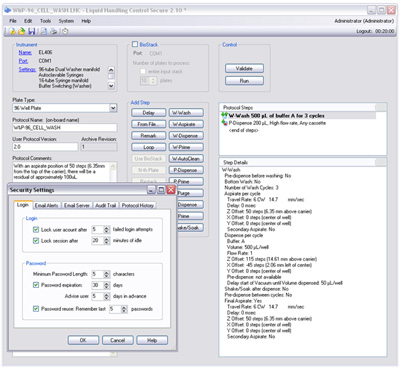
Task: Click the User Protocol Version field
Action: pos(45,147)
